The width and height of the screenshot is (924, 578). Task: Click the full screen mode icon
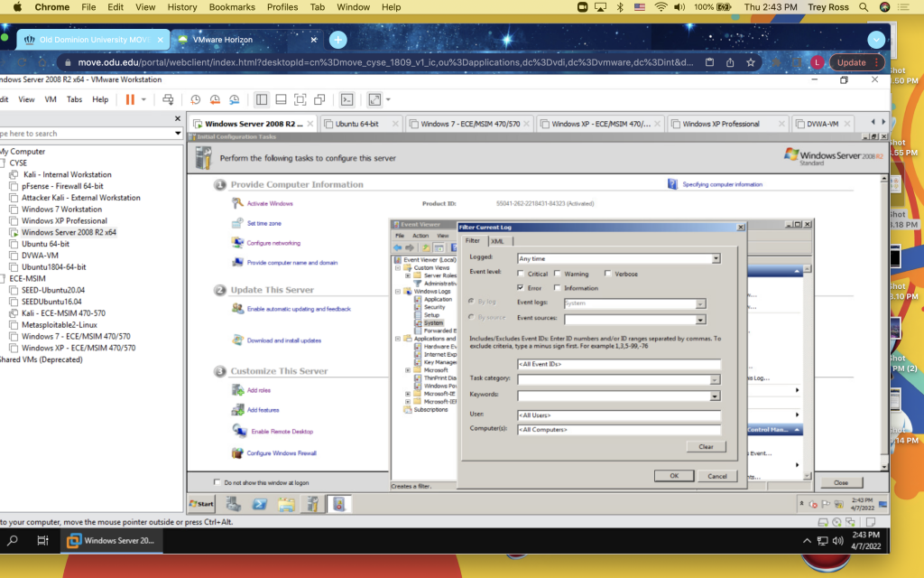pyautogui.click(x=300, y=99)
